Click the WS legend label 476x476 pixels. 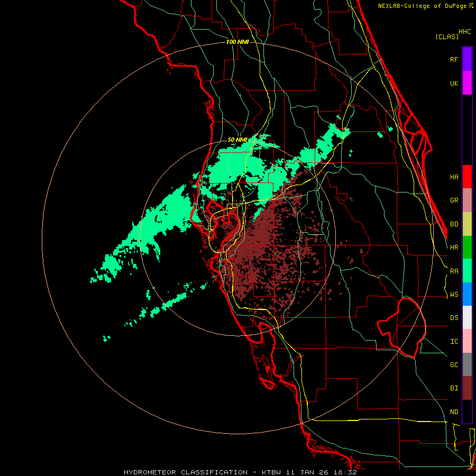(x=454, y=295)
